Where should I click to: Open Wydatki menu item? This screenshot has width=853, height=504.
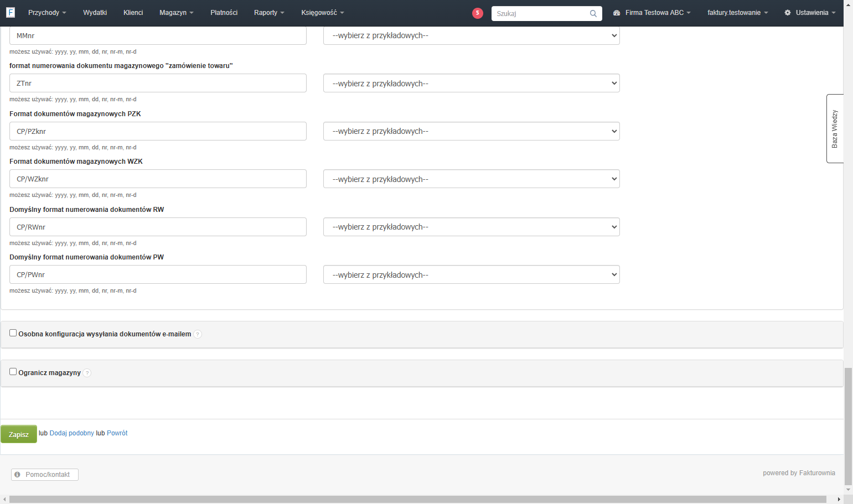[x=95, y=13]
